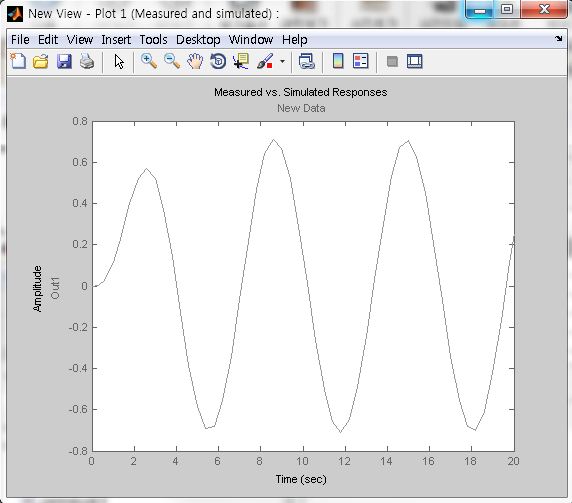Expand the Brush color dropdown arrow
This screenshot has height=503, width=572.
pos(282,61)
